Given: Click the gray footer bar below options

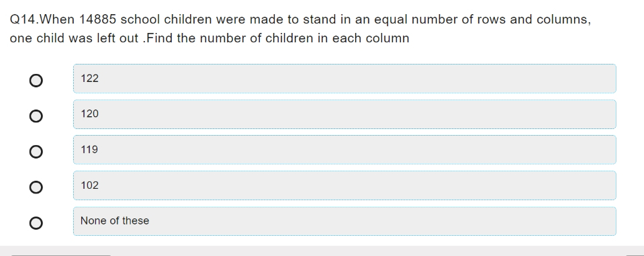Looking at the screenshot, I should pos(322,251).
